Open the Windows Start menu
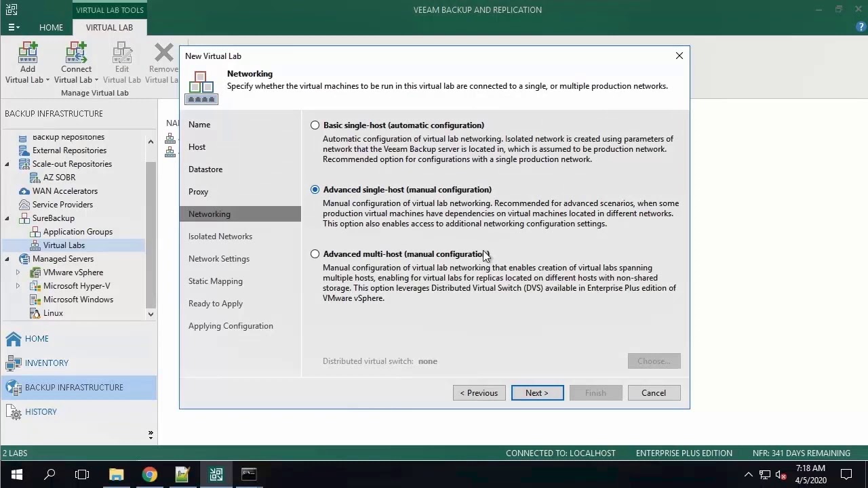 [x=16, y=474]
